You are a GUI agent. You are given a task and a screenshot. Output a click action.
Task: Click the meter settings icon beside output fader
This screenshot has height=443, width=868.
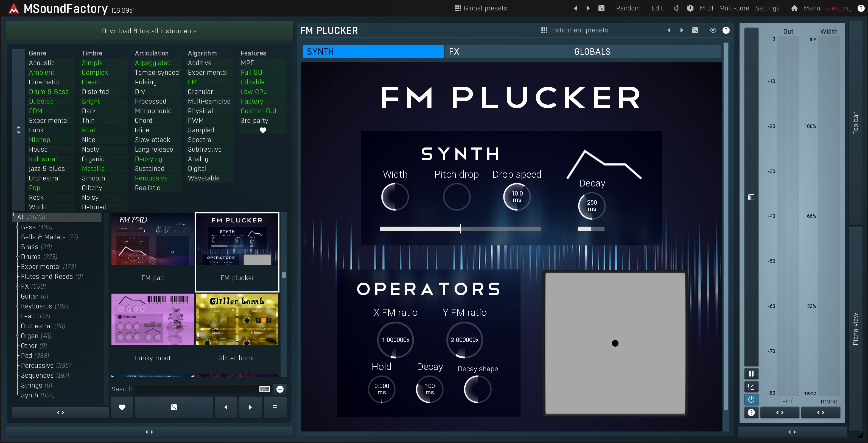point(751,197)
